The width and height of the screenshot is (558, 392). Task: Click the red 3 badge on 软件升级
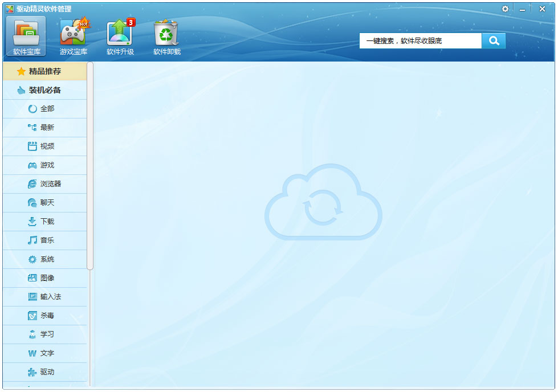point(131,22)
